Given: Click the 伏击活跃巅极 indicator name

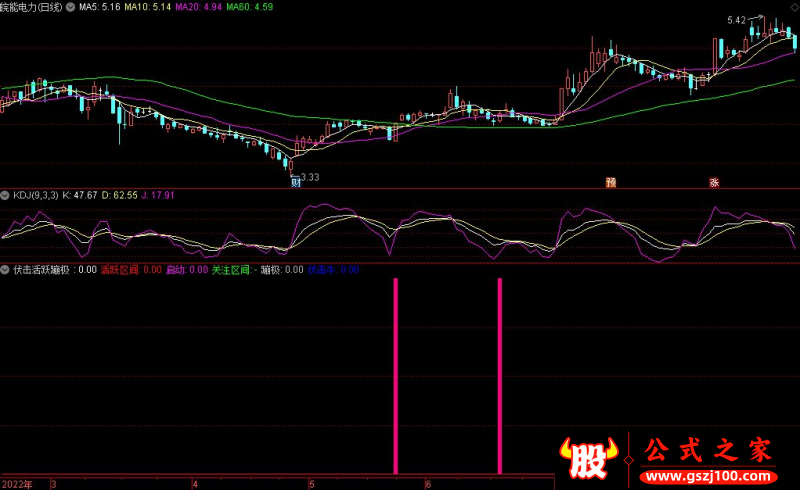Looking at the screenshot, I should point(41,270).
